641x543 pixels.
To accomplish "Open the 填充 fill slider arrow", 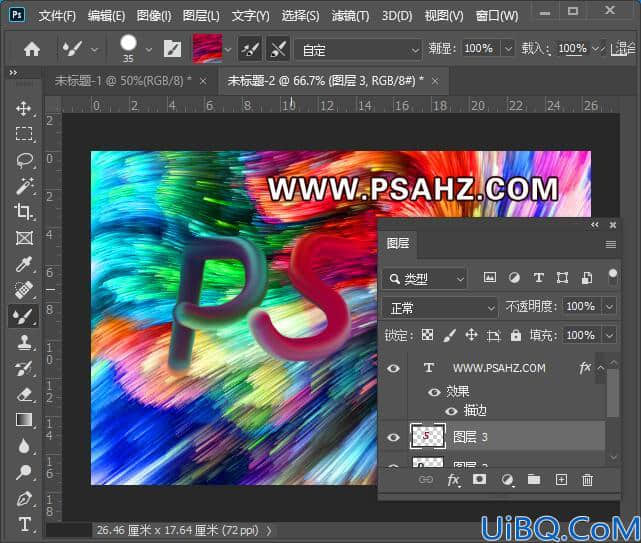I will tap(610, 336).
